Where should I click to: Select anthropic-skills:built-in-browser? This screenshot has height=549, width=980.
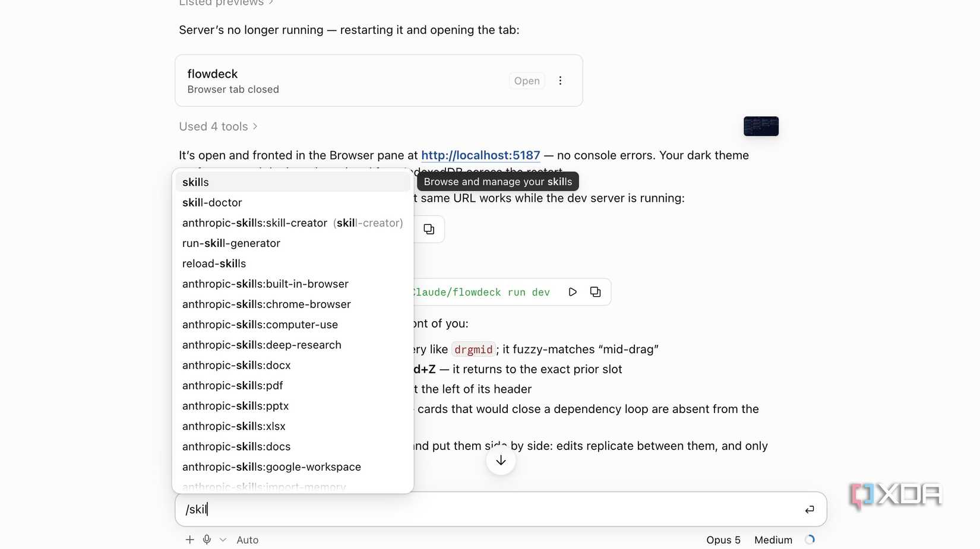pyautogui.click(x=293, y=284)
